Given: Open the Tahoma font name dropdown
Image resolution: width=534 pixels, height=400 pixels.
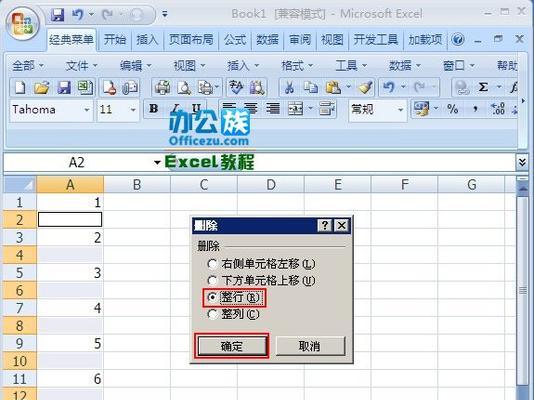Looking at the screenshot, I should coord(87,110).
